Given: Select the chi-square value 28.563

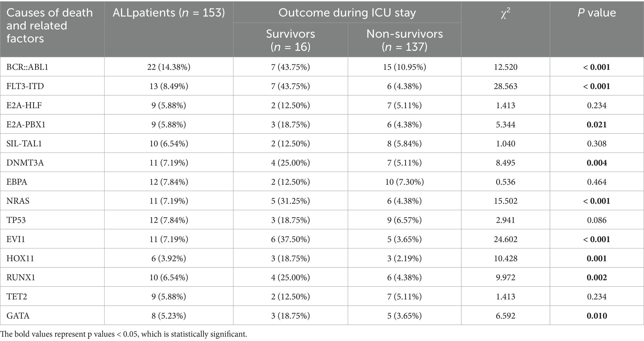Looking at the screenshot, I should (x=505, y=86).
